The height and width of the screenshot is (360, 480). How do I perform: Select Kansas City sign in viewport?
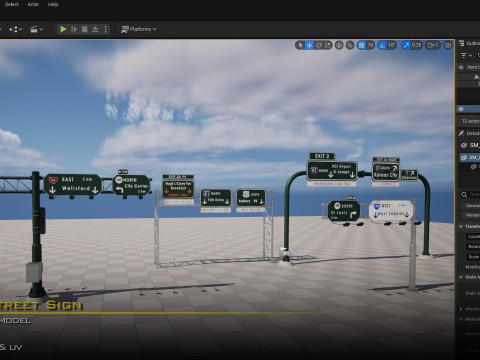click(386, 172)
